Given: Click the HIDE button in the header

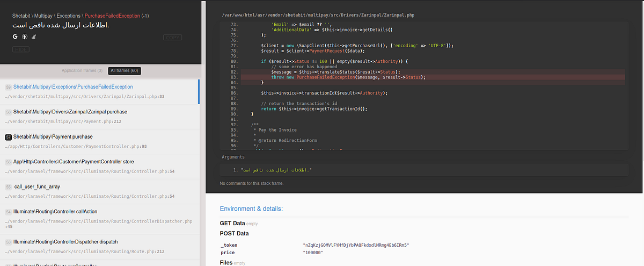Looking at the screenshot, I should pos(20,49).
